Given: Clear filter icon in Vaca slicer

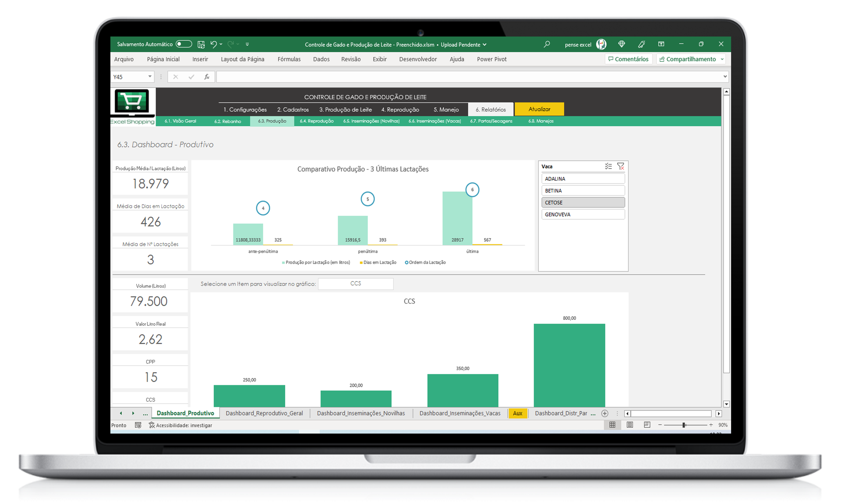Looking at the screenshot, I should 620,166.
